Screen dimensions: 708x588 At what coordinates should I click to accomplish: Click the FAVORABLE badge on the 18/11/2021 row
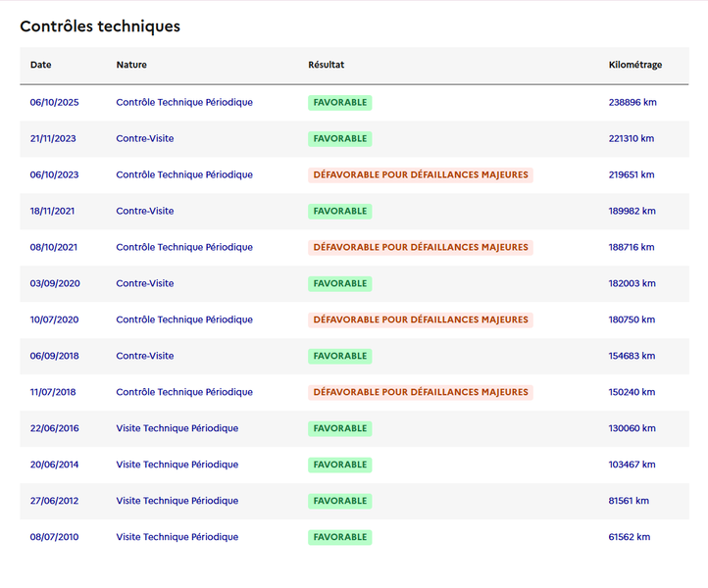pos(340,211)
